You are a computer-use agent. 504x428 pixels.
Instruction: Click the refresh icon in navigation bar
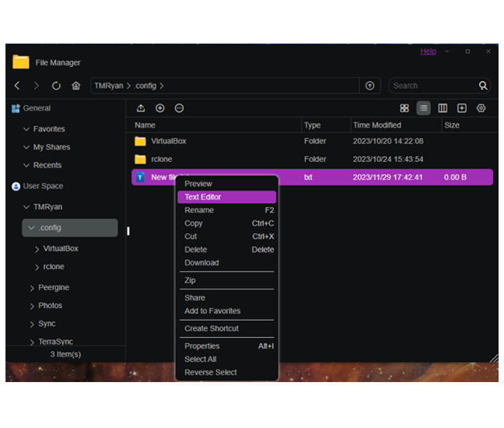[x=56, y=86]
